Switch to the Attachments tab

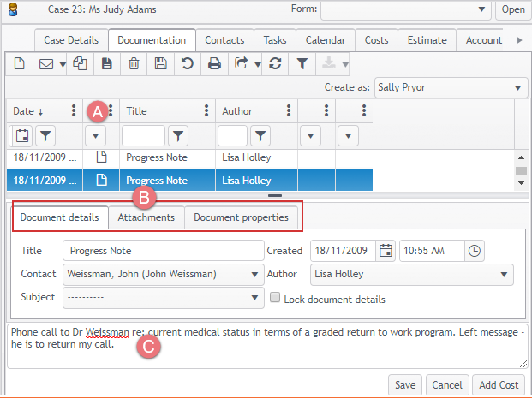[x=146, y=217]
